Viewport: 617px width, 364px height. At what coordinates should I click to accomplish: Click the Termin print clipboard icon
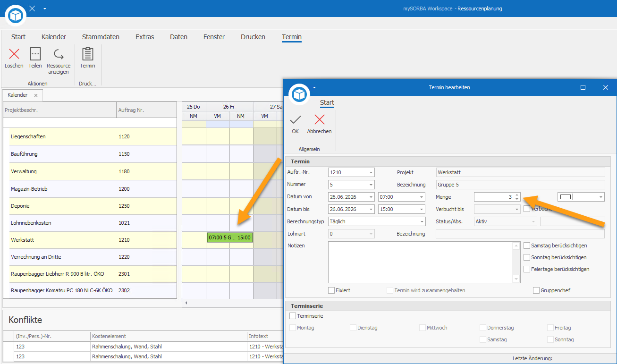87,54
